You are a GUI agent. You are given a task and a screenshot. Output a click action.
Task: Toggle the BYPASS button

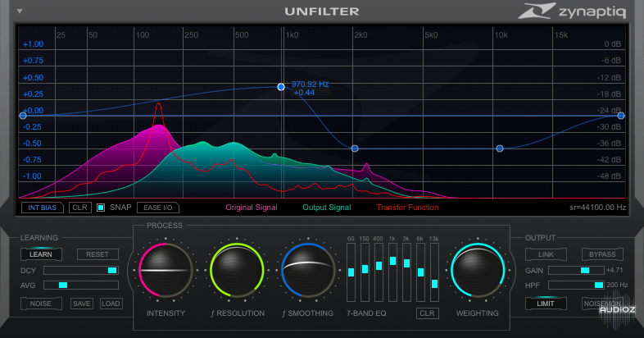(x=602, y=254)
